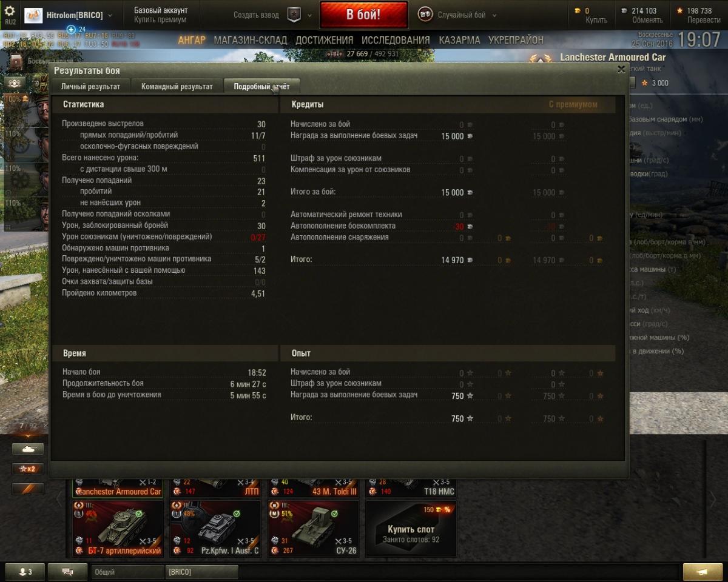
Task: Toggle the orange stripe carousel filter
Action: (x=28, y=489)
